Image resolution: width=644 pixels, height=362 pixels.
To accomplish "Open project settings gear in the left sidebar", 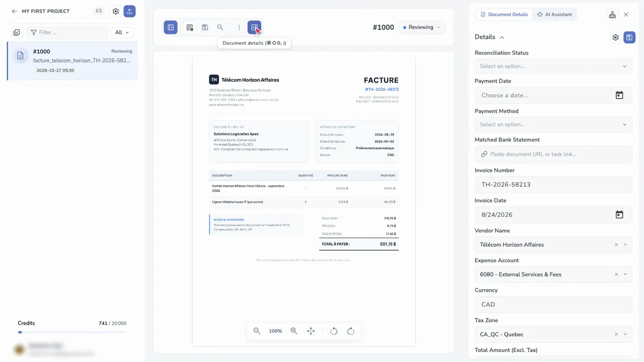I will coord(116,11).
